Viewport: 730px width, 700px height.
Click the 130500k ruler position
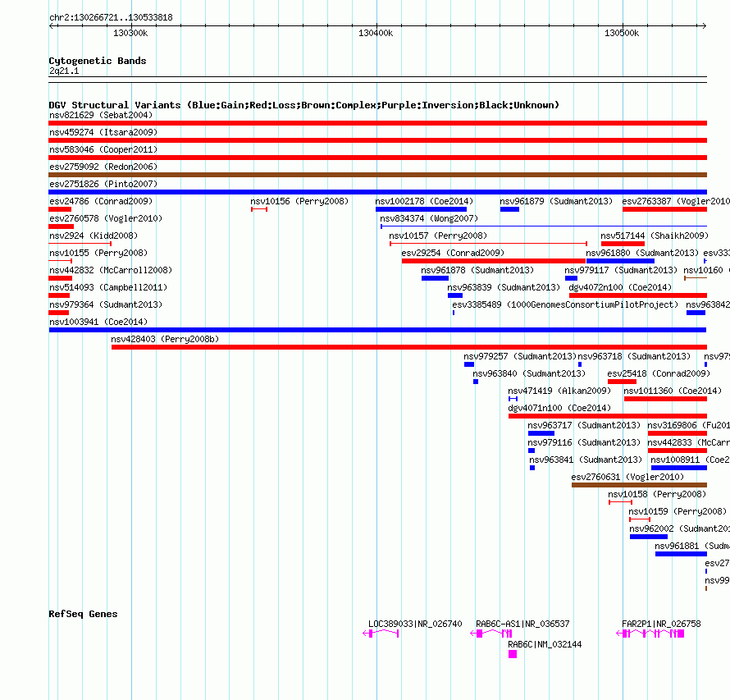point(622,33)
